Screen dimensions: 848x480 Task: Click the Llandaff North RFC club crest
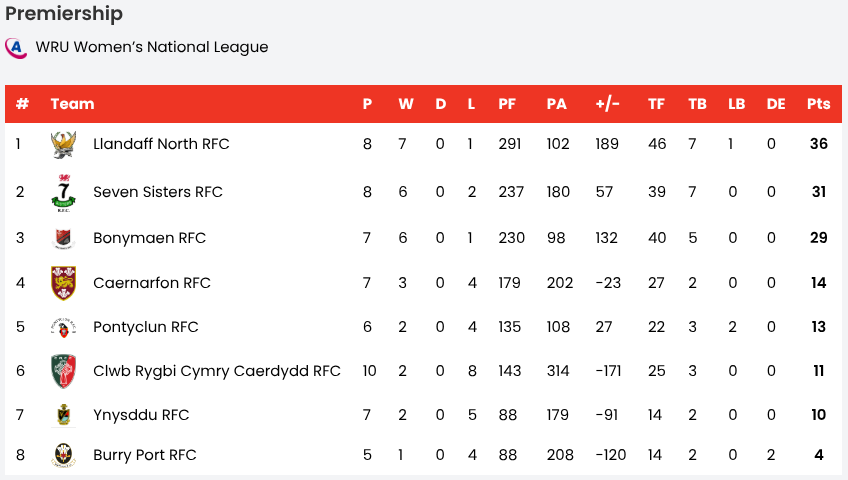click(64, 145)
